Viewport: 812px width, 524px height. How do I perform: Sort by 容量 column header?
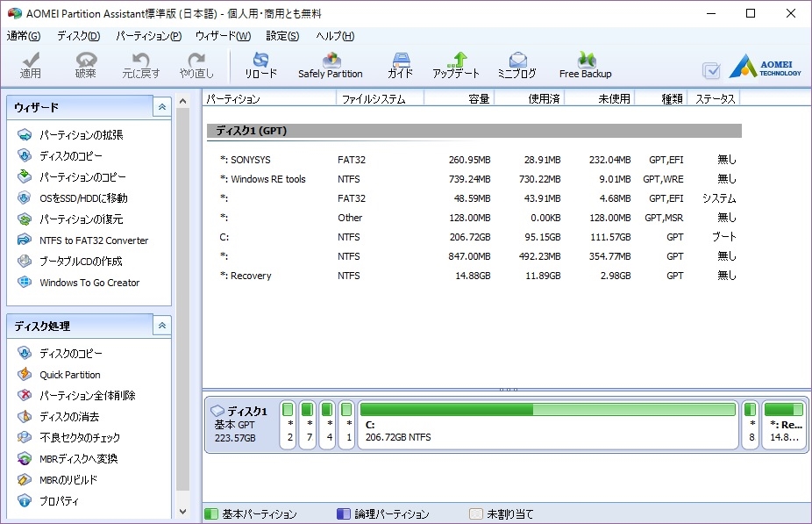click(x=459, y=98)
